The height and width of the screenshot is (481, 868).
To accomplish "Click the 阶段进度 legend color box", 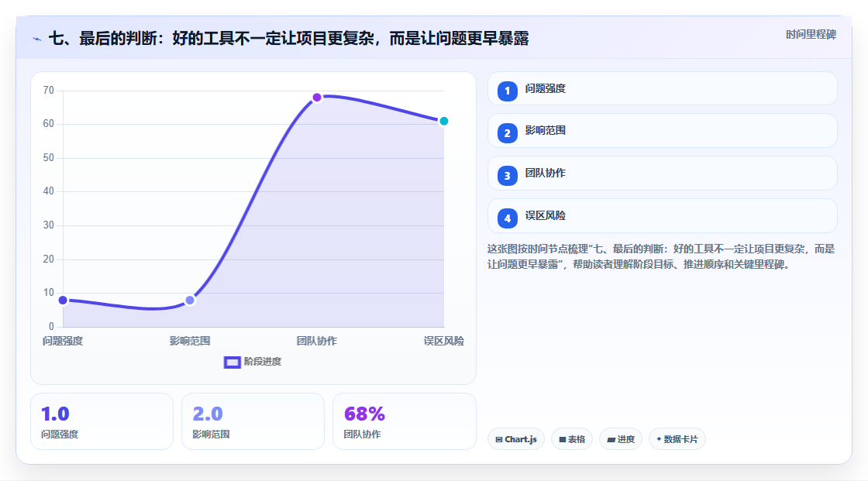I will point(232,362).
